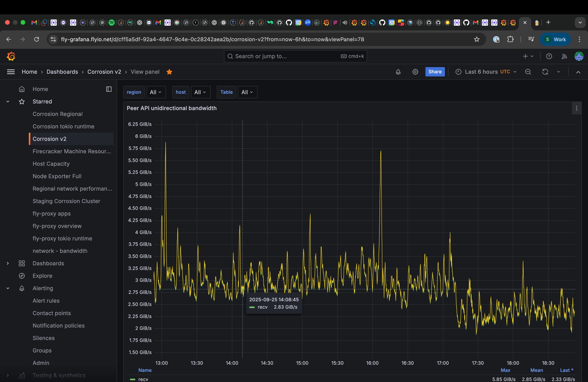This screenshot has width=588, height=382.
Task: Open the region variable dropdown
Action: [x=156, y=92]
